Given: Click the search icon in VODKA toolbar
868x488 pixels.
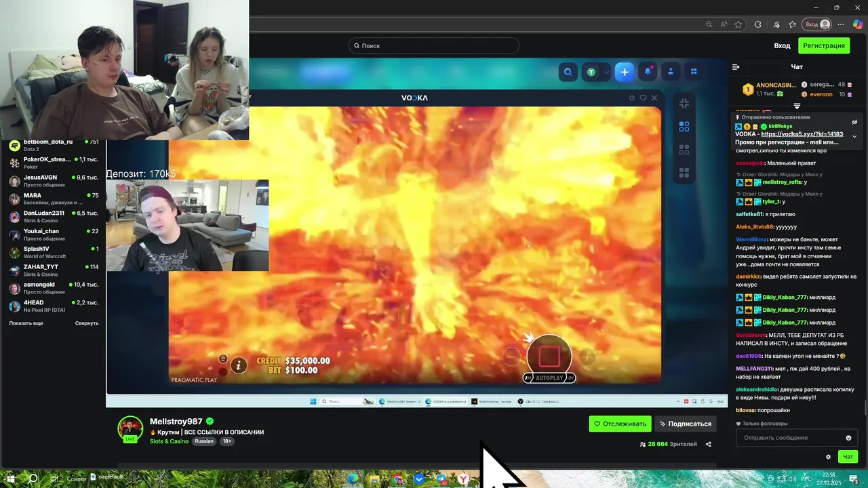Looking at the screenshot, I should pyautogui.click(x=568, y=72).
